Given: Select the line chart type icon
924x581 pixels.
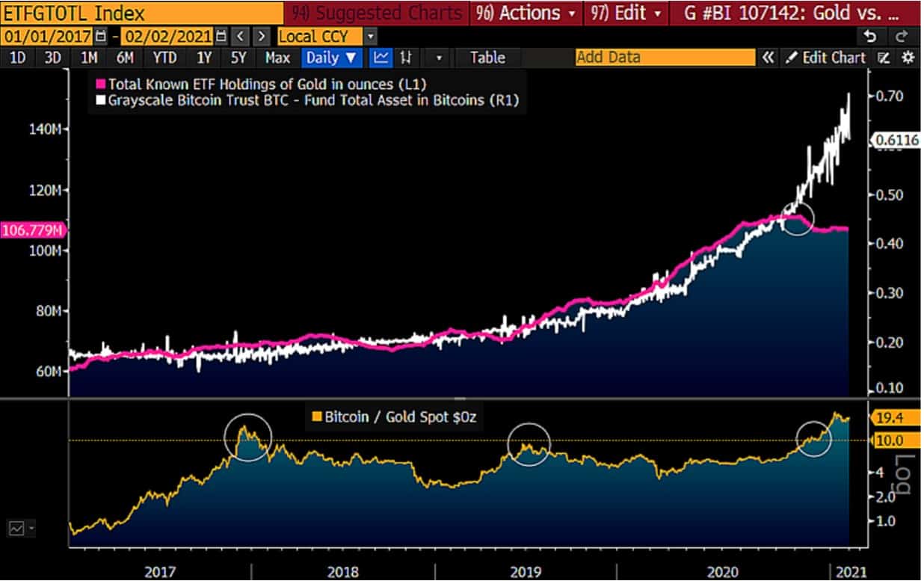Looking at the screenshot, I should click(x=383, y=58).
